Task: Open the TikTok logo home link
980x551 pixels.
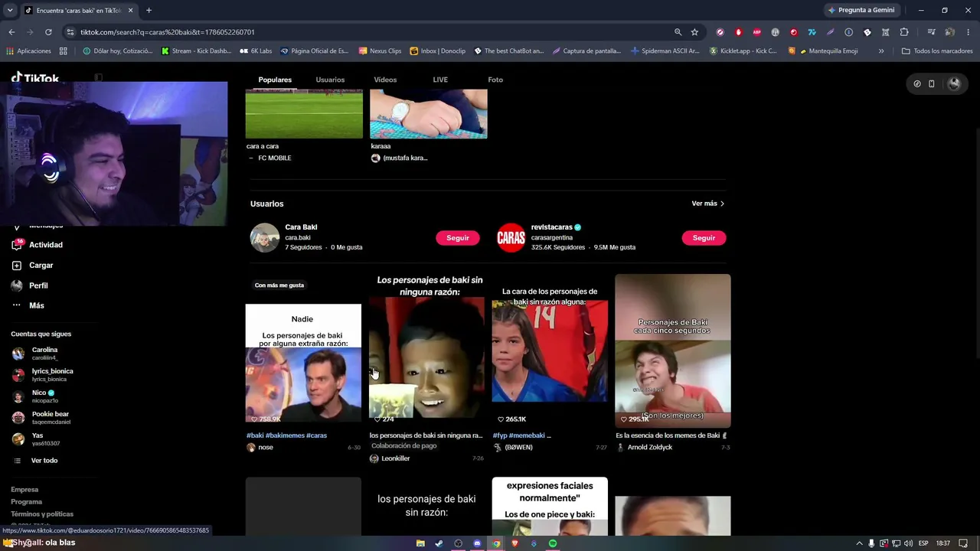Action: pos(35,77)
